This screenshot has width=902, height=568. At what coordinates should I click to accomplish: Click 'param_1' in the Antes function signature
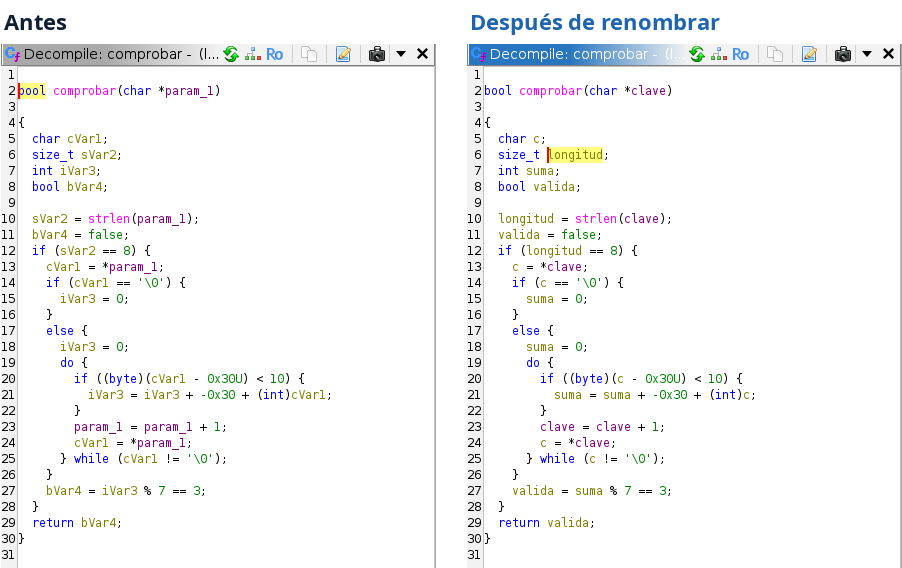189,91
